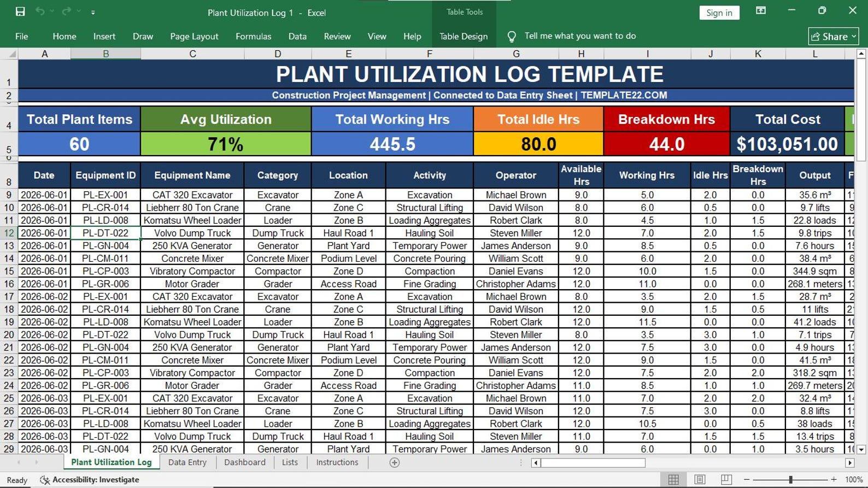868x488 pixels.
Task: Click the horizontal scrollbar thumb
Action: 593,462
